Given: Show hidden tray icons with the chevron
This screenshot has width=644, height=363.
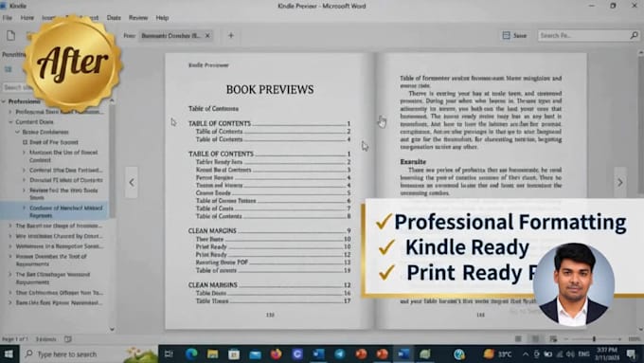Looking at the screenshot, I should (x=526, y=354).
